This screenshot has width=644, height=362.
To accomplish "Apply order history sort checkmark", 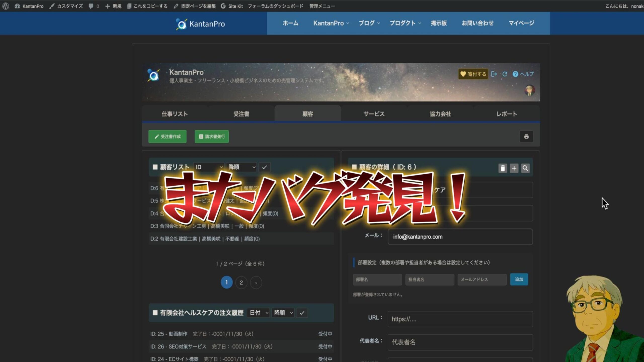I will 302,313.
